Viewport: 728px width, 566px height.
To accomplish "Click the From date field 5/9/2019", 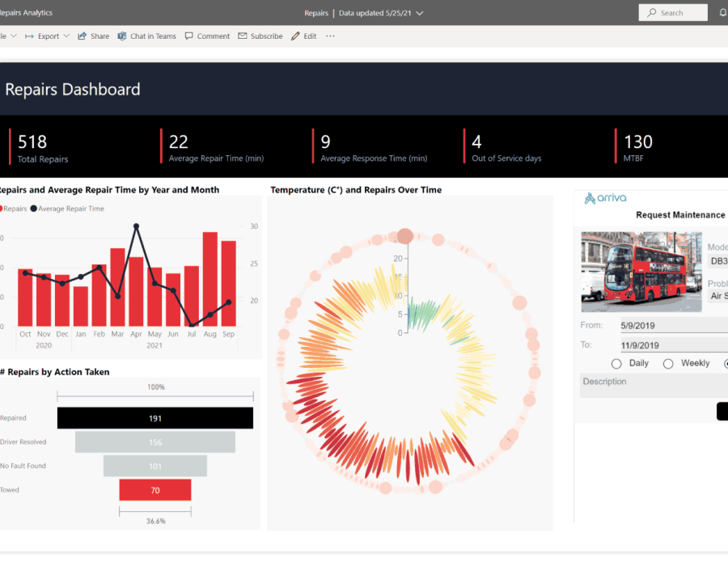I will point(671,326).
